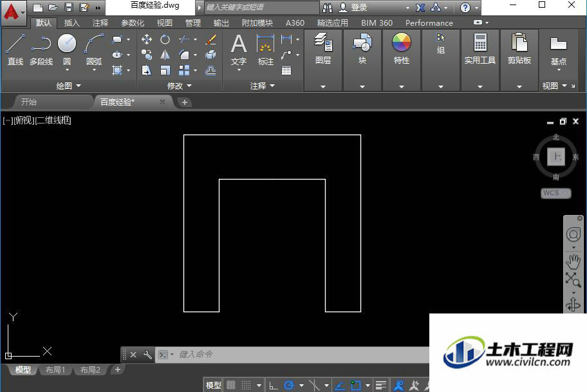The image size is (587, 392).
Task: Switch to layout tab 布局1
Action: (x=55, y=370)
